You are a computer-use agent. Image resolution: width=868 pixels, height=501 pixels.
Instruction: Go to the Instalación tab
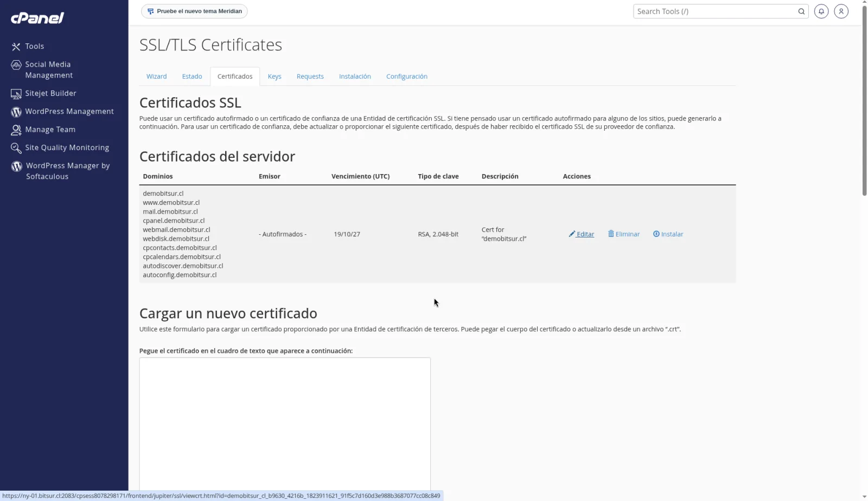[x=355, y=76]
